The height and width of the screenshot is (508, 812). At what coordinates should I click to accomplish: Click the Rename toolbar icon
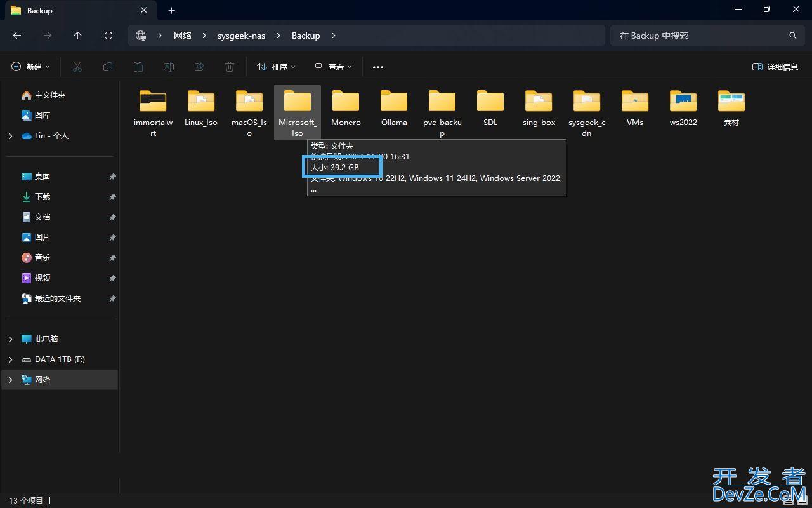(x=169, y=67)
